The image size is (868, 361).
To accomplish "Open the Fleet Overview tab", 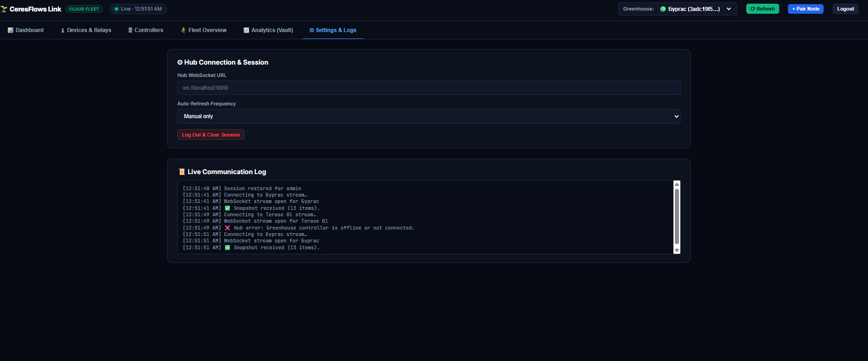I will pyautogui.click(x=204, y=30).
